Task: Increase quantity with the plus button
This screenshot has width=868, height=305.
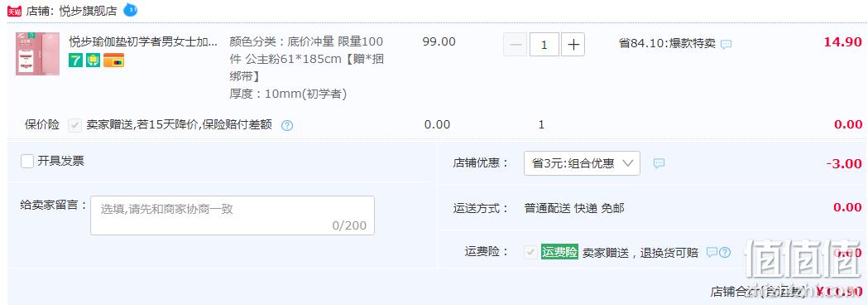Action: pos(573,45)
